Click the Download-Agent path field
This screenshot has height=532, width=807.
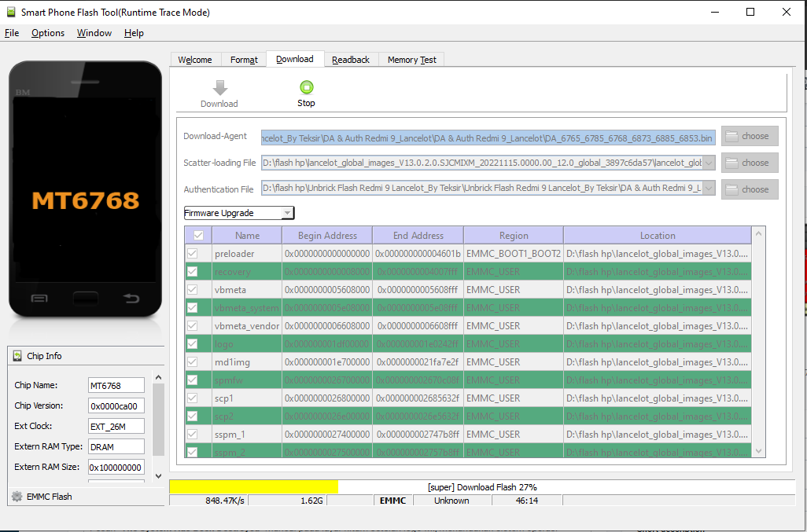[488, 138]
